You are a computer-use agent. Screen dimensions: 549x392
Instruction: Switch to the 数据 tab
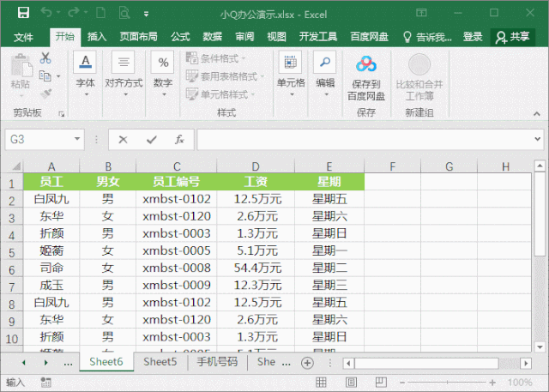(x=213, y=36)
